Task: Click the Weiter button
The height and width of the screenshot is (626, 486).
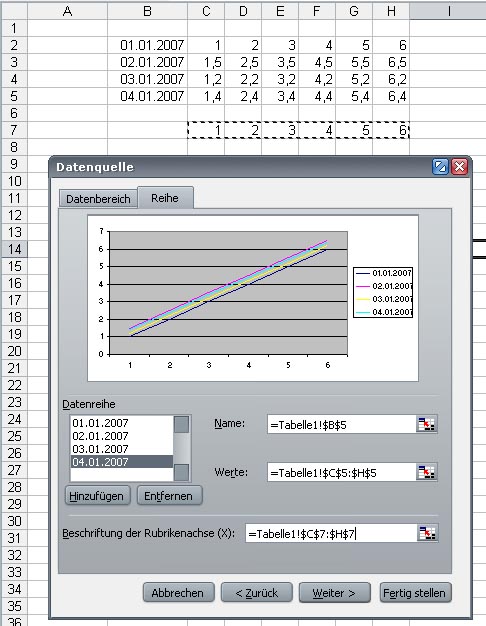Action: 334,593
